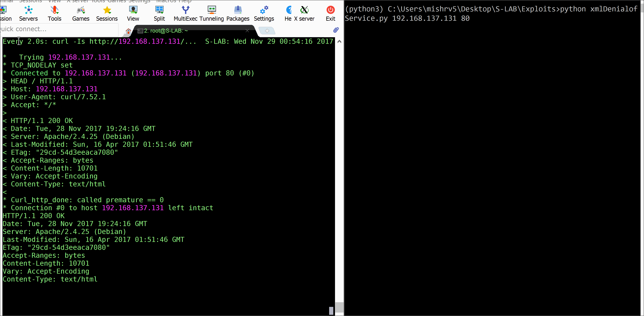This screenshot has width=644, height=316.
Task: Click the Sessions star icon
Action: [x=107, y=10]
